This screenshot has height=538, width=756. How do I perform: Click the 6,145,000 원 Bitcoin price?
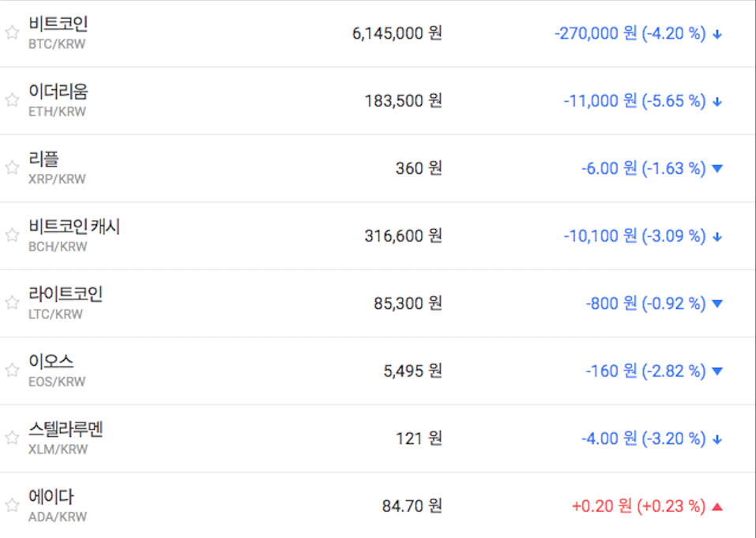[x=397, y=33]
